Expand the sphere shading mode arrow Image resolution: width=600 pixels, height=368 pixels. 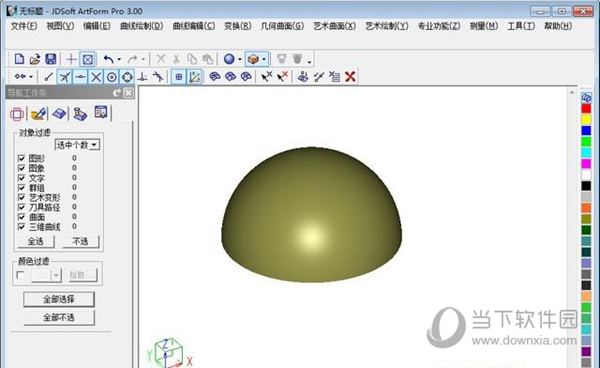240,59
